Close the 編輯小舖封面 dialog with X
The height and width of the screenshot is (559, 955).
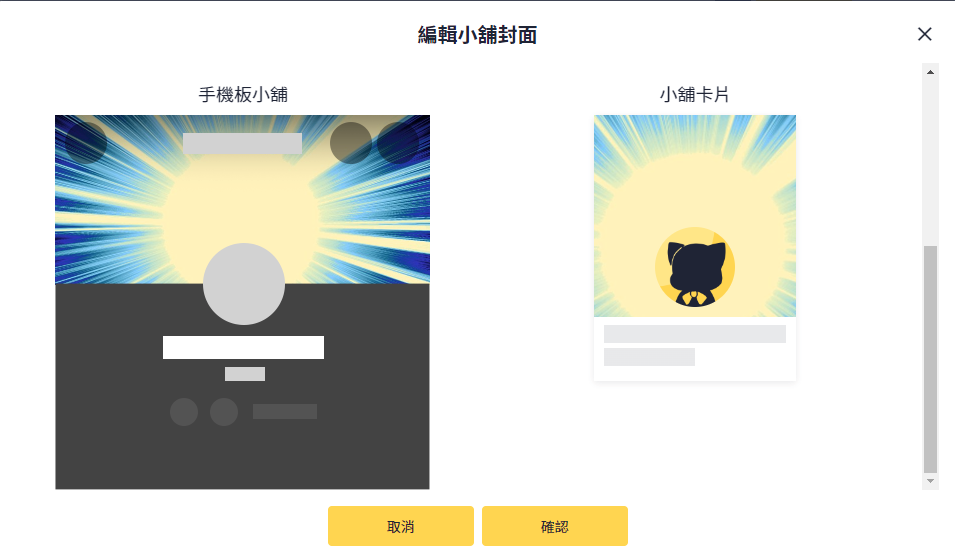click(x=924, y=34)
